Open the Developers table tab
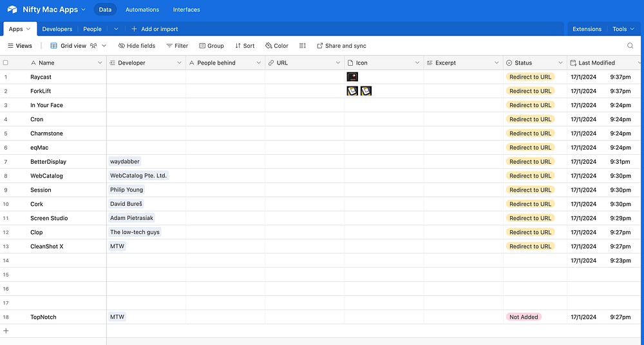This screenshot has height=345, width=644. (57, 29)
